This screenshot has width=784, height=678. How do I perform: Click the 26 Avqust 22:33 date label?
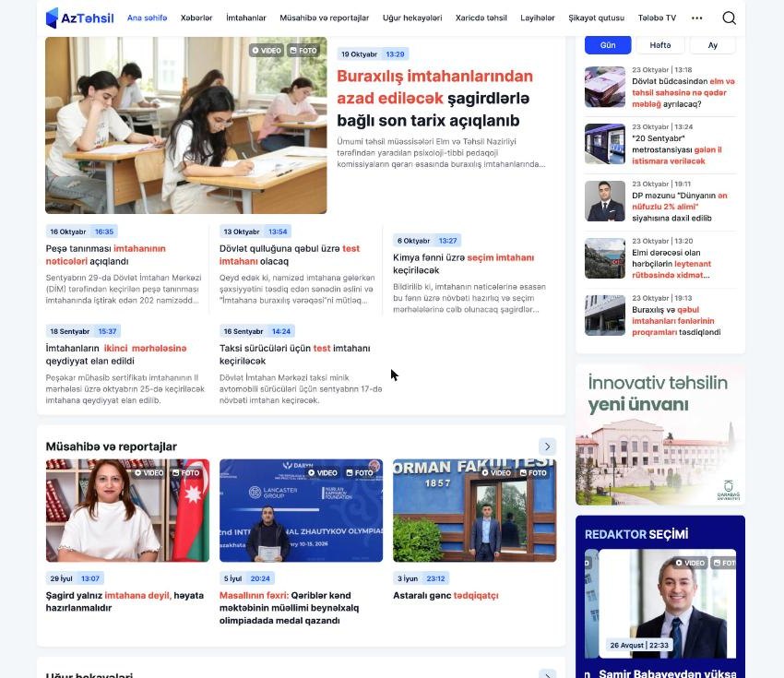coord(639,645)
